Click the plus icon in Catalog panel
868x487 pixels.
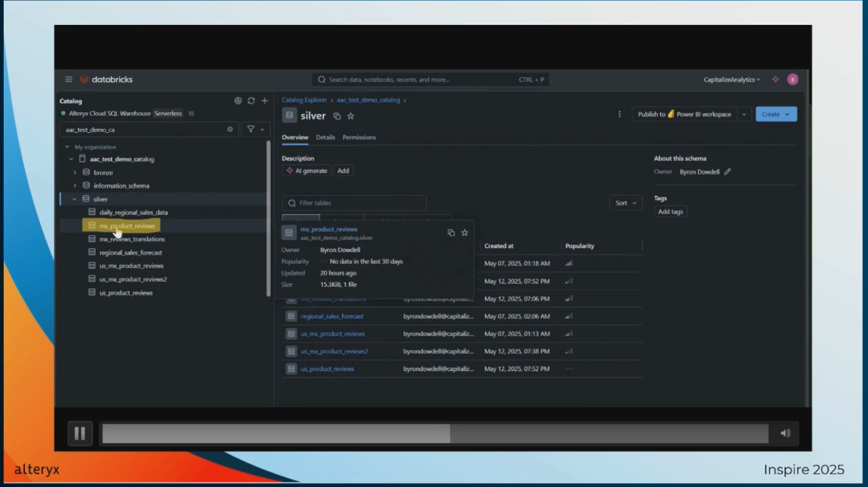264,101
